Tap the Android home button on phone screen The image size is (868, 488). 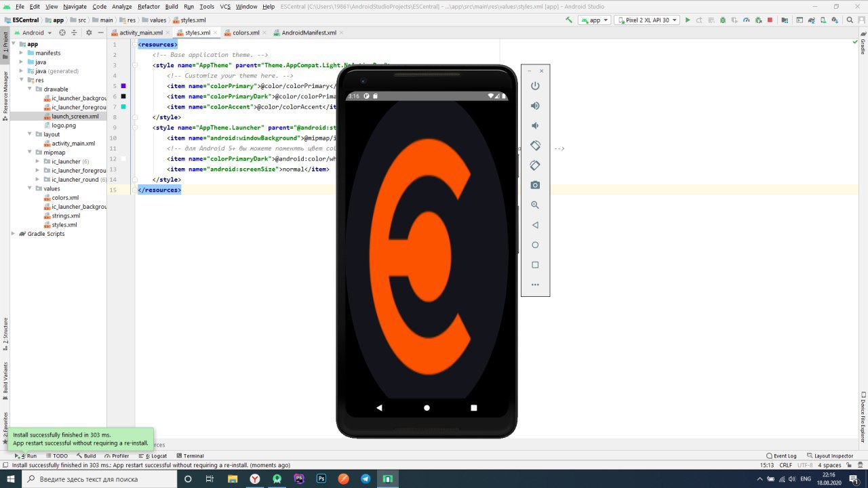pos(427,408)
